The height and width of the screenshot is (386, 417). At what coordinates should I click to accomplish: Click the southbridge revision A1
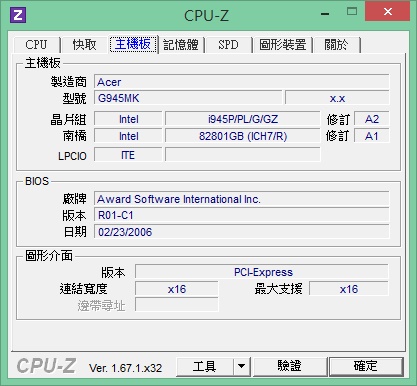[372, 136]
